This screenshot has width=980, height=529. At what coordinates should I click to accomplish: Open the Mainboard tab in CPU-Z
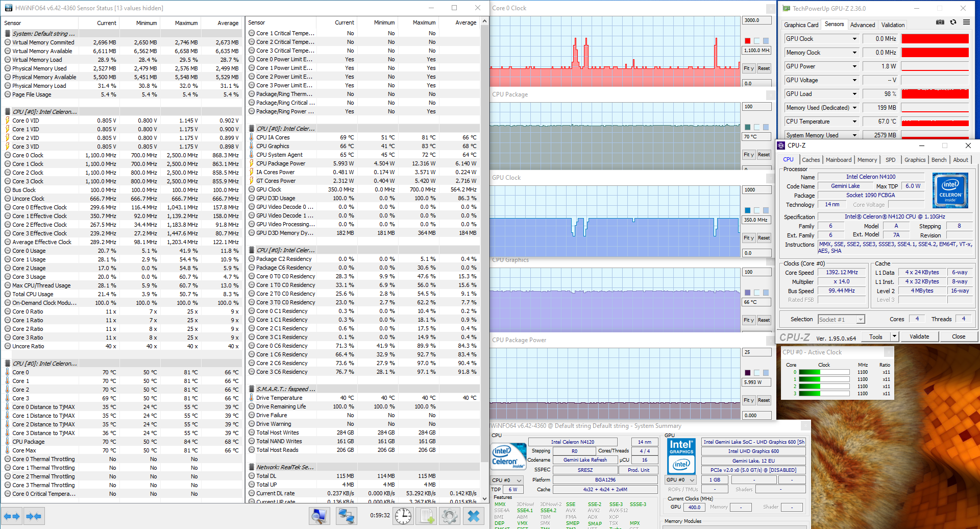(x=839, y=160)
